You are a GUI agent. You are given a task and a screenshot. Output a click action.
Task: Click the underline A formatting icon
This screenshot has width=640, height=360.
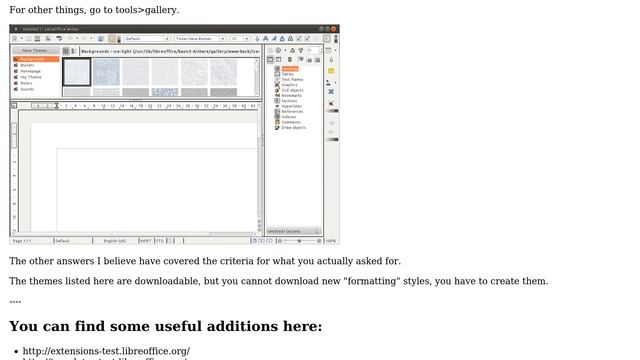(x=282, y=39)
